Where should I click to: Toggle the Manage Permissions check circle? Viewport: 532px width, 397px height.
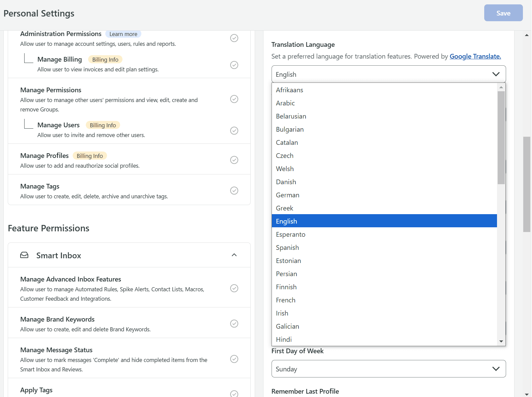click(234, 99)
